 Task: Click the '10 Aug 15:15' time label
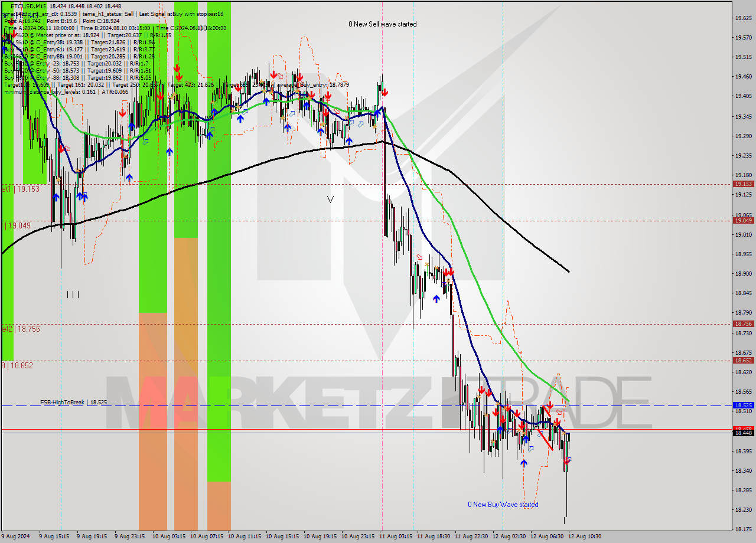tap(282, 537)
